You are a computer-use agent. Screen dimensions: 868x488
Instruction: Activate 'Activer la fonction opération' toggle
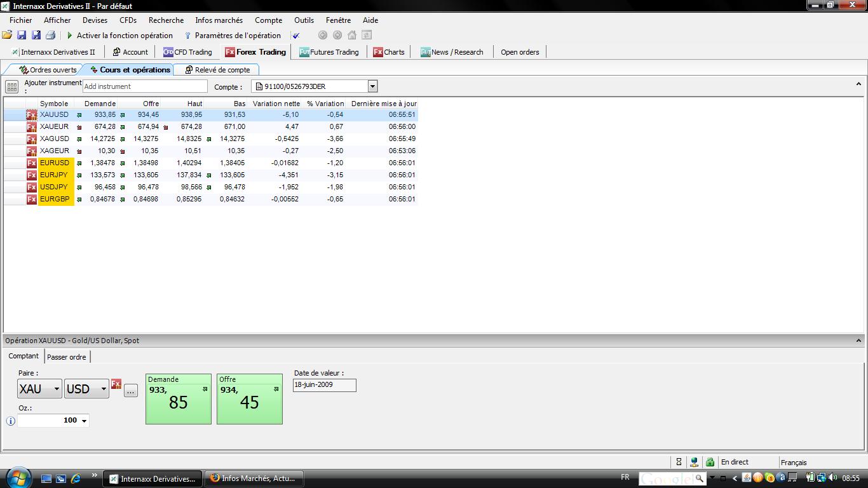click(x=119, y=36)
